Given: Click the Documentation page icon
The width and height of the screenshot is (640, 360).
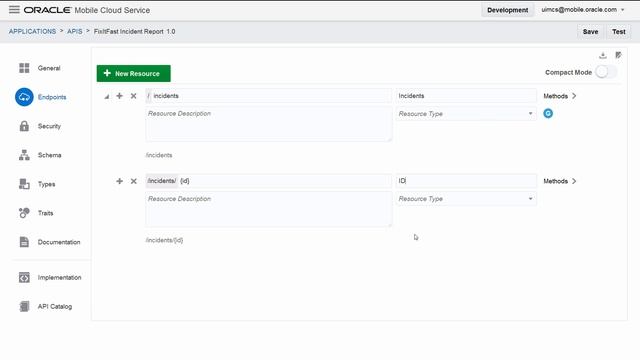Looking at the screenshot, I should tap(24, 242).
